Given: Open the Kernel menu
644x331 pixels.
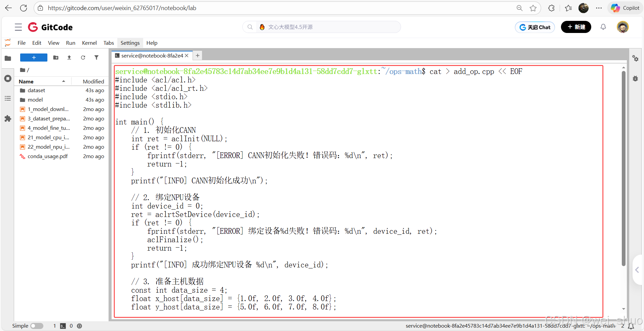Looking at the screenshot, I should click(89, 43).
